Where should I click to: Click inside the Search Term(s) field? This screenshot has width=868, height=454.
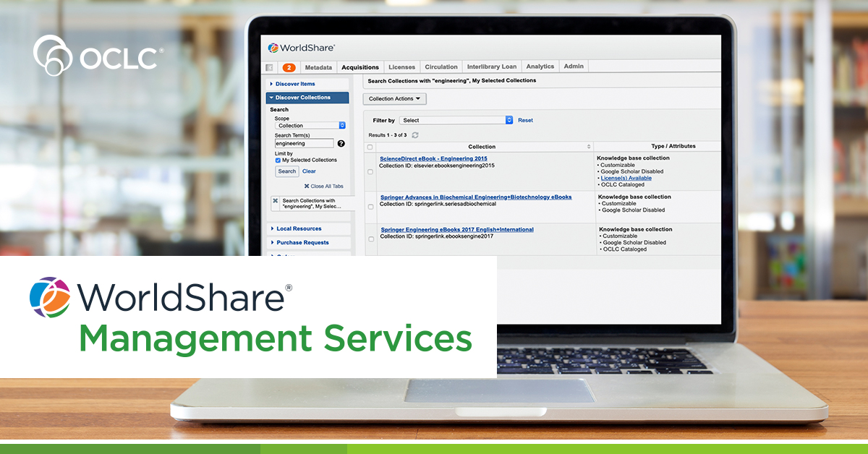(x=304, y=143)
